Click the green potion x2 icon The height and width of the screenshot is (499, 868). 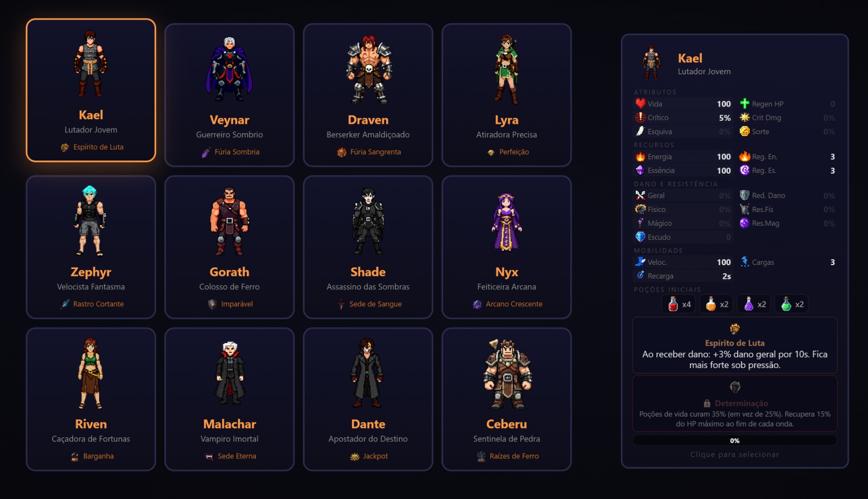point(786,304)
